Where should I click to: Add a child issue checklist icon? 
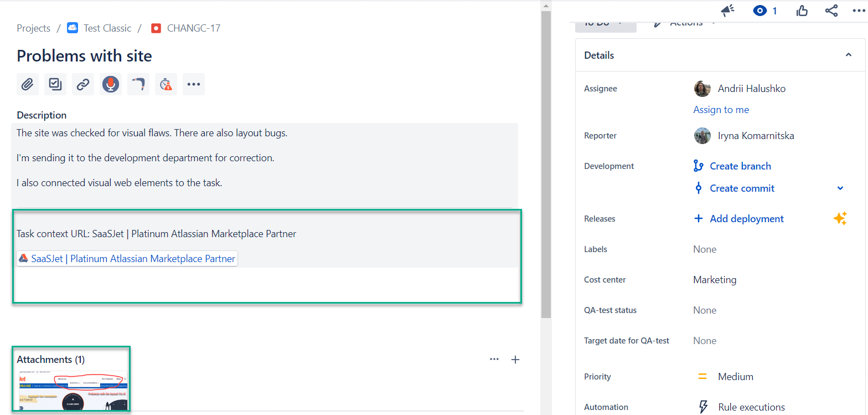pos(55,84)
